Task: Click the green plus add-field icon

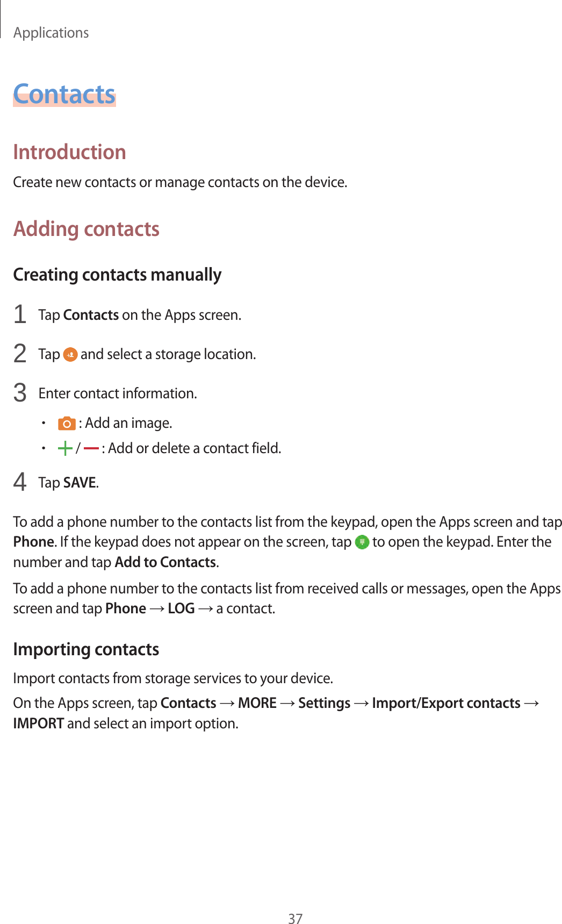Action: coord(65,448)
